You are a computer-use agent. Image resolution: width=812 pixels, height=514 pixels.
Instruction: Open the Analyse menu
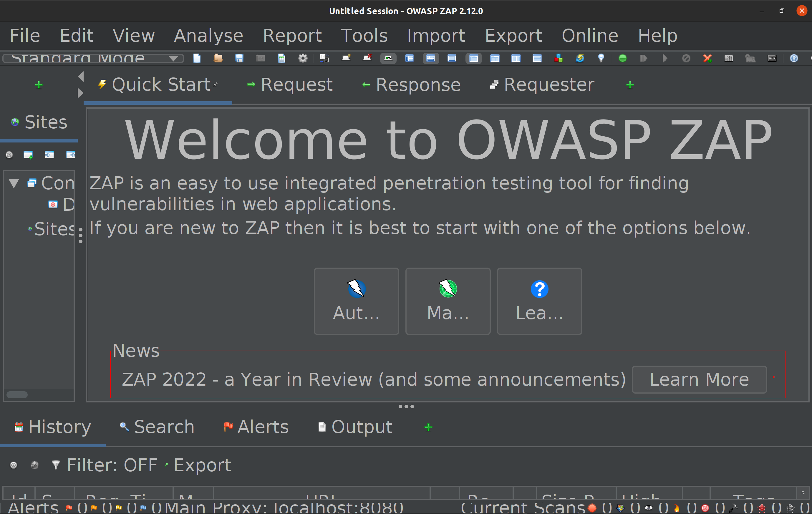click(208, 36)
